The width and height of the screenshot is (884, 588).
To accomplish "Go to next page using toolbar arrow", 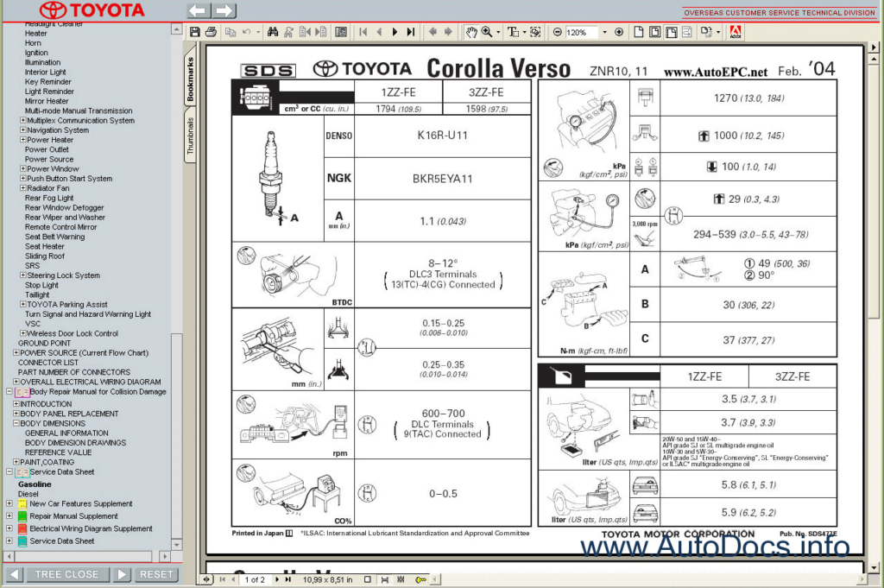I will pyautogui.click(x=395, y=32).
